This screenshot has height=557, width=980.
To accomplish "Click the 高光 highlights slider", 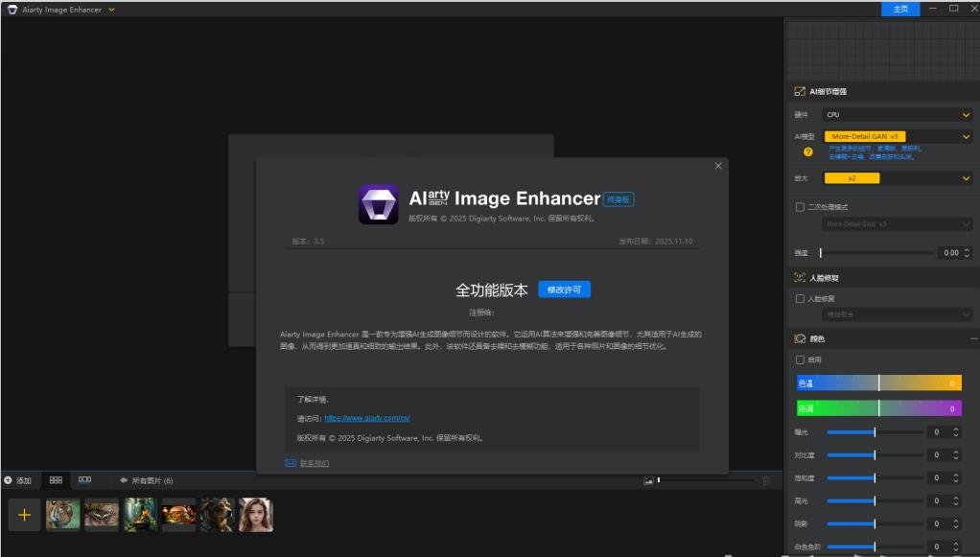I will (x=875, y=500).
